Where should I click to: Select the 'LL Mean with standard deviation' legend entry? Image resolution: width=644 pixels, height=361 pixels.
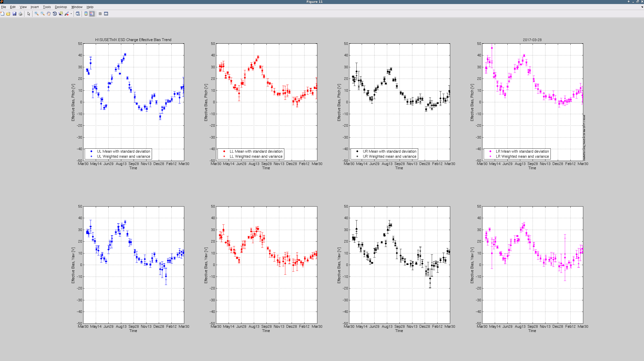256,151
